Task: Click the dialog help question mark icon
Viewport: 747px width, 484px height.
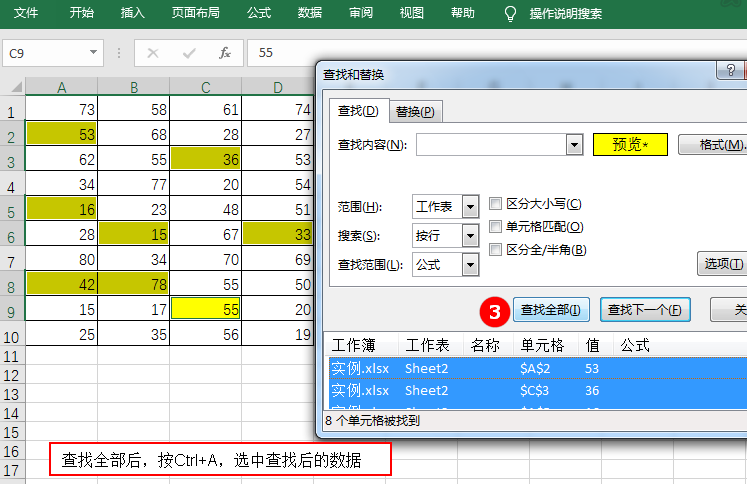Action: (730, 71)
